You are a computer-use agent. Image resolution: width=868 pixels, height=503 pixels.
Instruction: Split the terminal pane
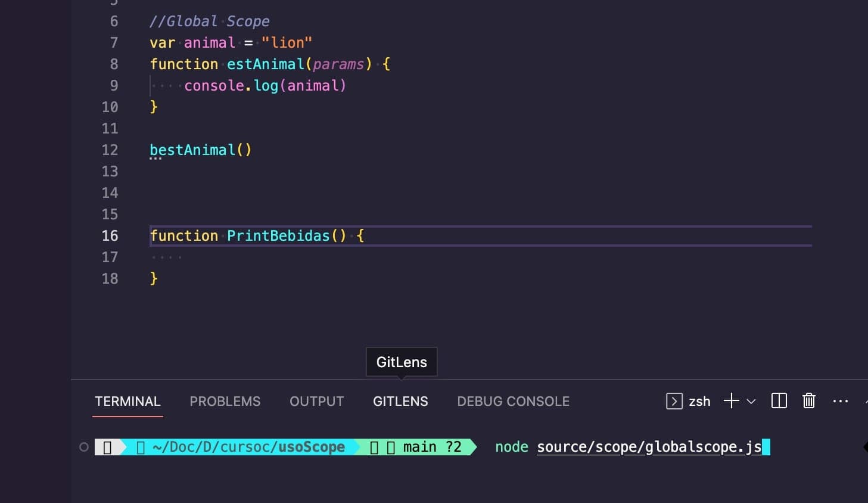coord(779,401)
